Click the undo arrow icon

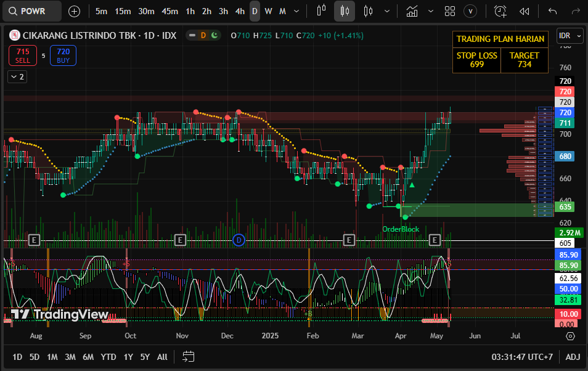[552, 11]
